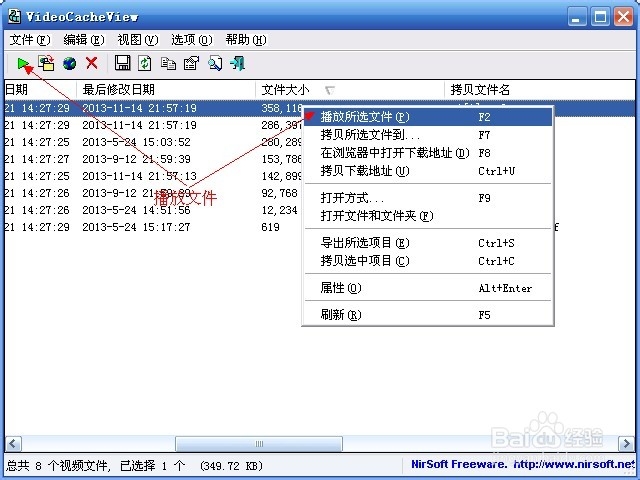Click file size 12,234 cell
This screenshot has height=480, width=640.
pos(280,210)
